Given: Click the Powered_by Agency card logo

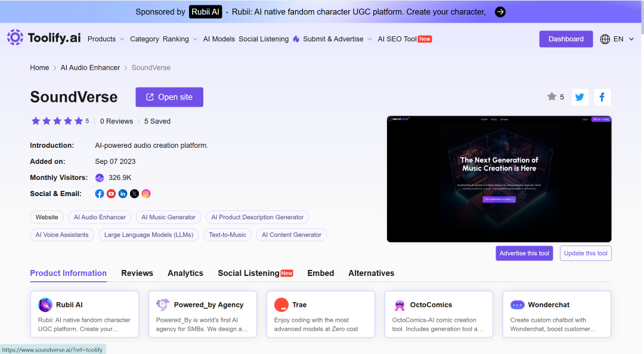Looking at the screenshot, I should 163,305.
